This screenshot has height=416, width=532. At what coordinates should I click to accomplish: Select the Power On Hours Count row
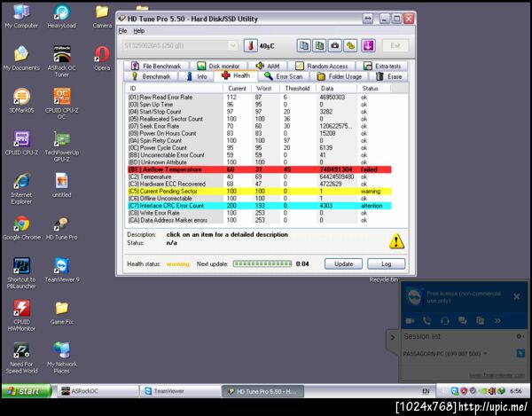260,133
